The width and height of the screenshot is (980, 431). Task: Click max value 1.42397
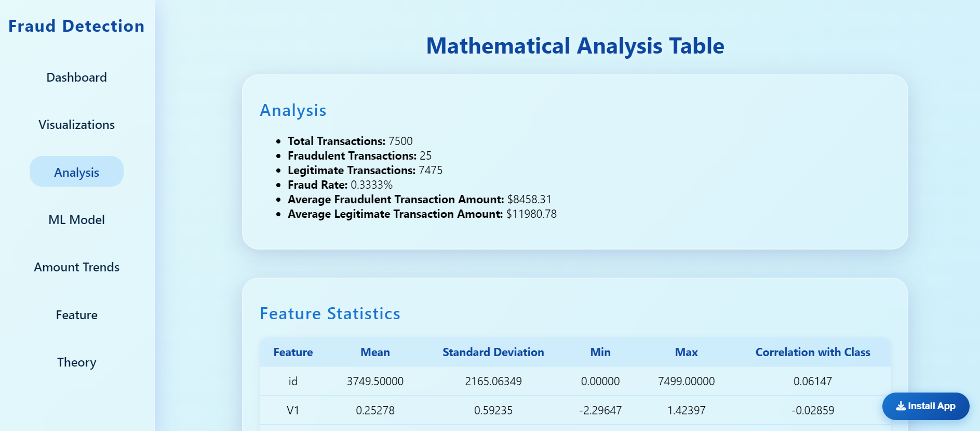tap(686, 410)
